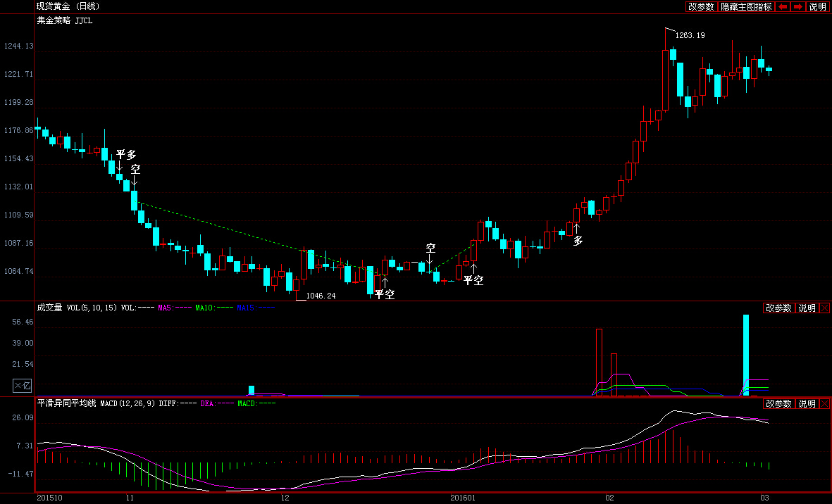This screenshot has width=832, height=504.
Task: Open 改参数 in the volume panel
Action: tap(778, 308)
